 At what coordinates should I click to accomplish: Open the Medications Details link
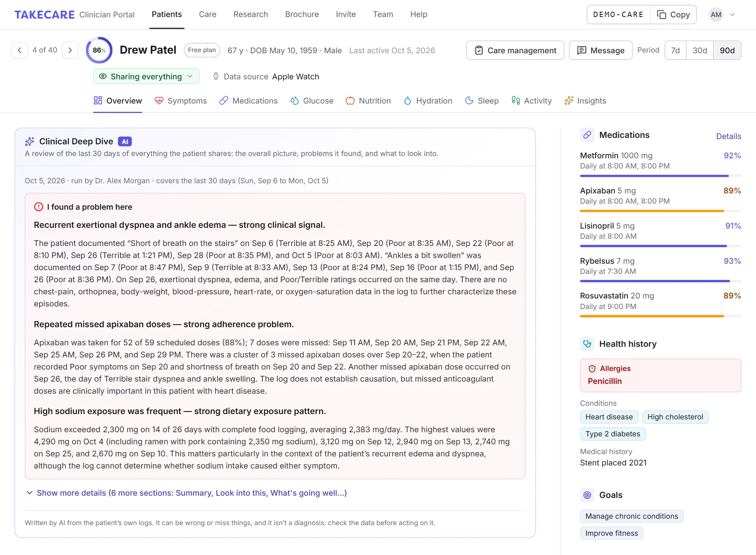pyautogui.click(x=728, y=136)
